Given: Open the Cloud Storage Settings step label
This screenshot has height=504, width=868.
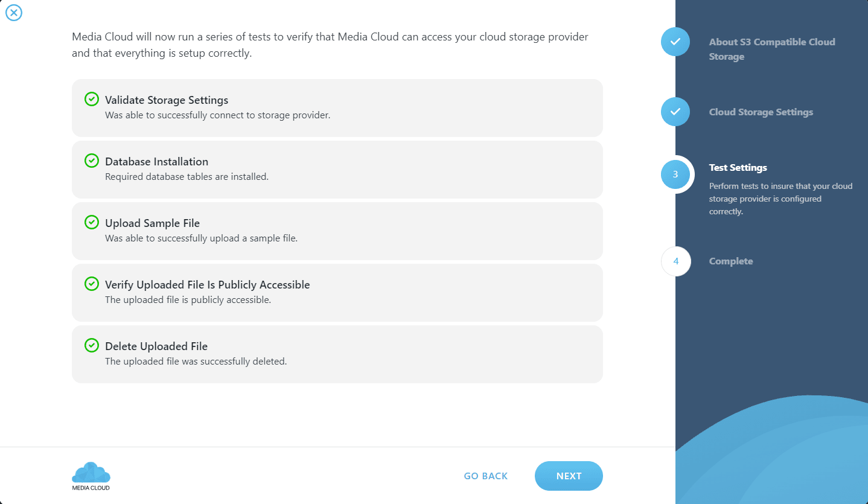Looking at the screenshot, I should click(x=761, y=112).
